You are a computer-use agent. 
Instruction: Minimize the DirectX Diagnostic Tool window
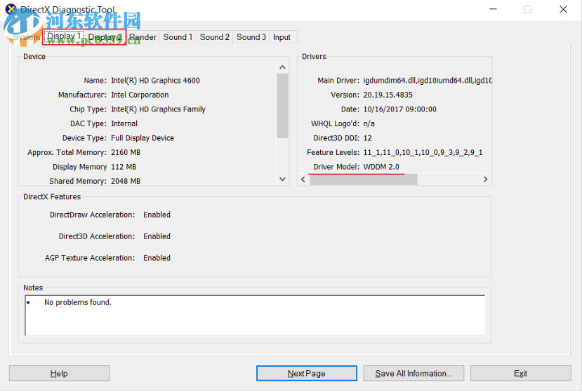[493, 9]
